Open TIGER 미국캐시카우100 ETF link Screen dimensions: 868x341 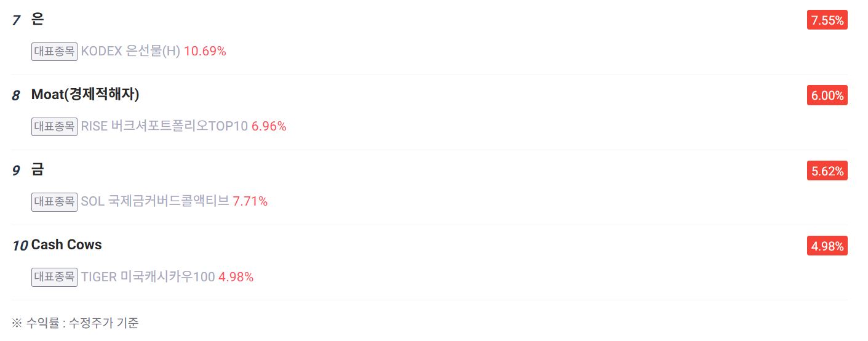click(148, 277)
